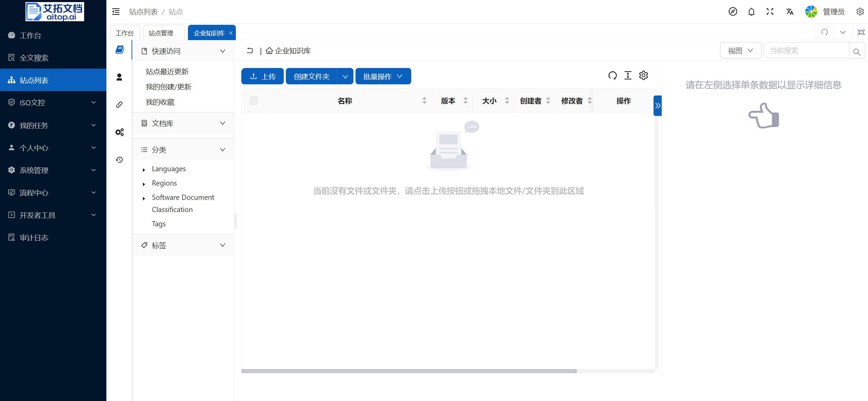Switch to the 站点管理 tab
868x401 pixels.
click(x=161, y=33)
